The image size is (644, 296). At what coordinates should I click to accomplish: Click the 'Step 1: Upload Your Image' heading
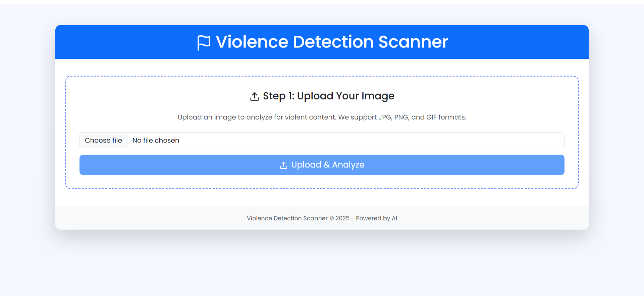(x=328, y=96)
